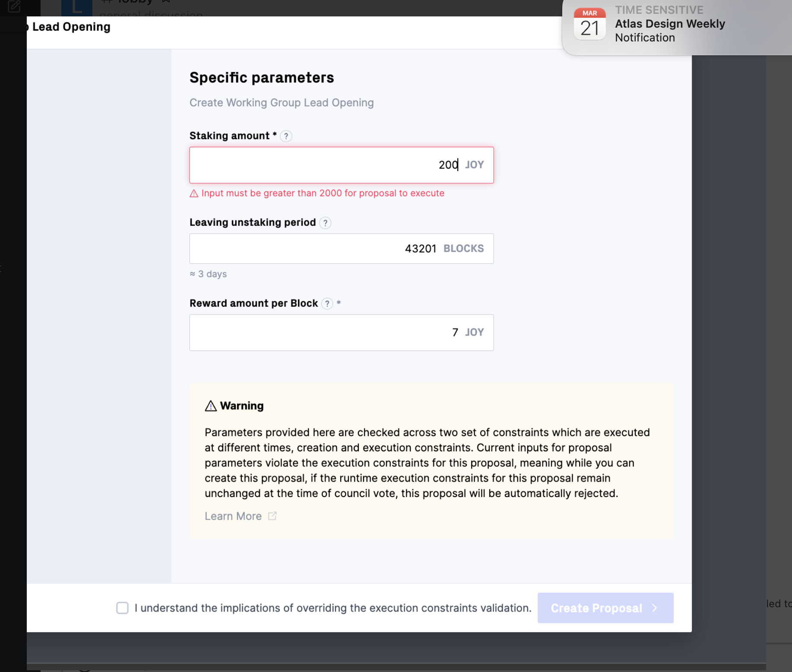This screenshot has height=672, width=792.
Task: Click the external link icon beside Learn More
Action: [x=272, y=516]
